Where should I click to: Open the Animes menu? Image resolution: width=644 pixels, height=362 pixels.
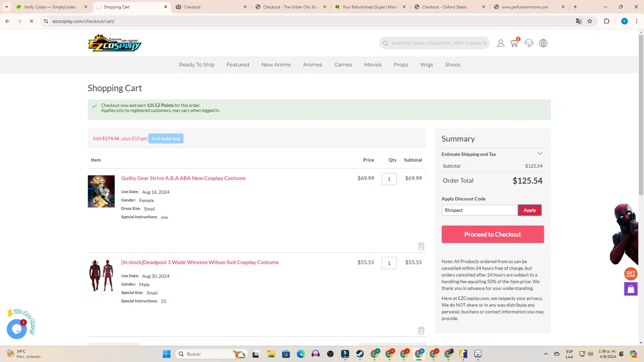point(313,65)
